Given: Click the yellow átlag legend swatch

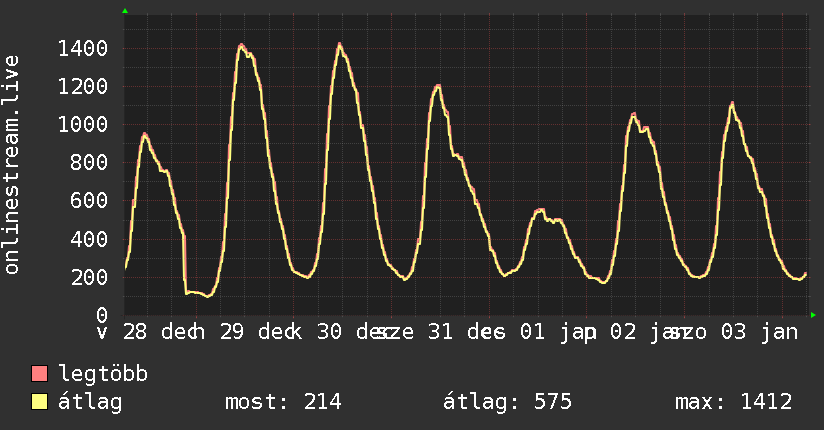Looking at the screenshot, I should tap(39, 402).
